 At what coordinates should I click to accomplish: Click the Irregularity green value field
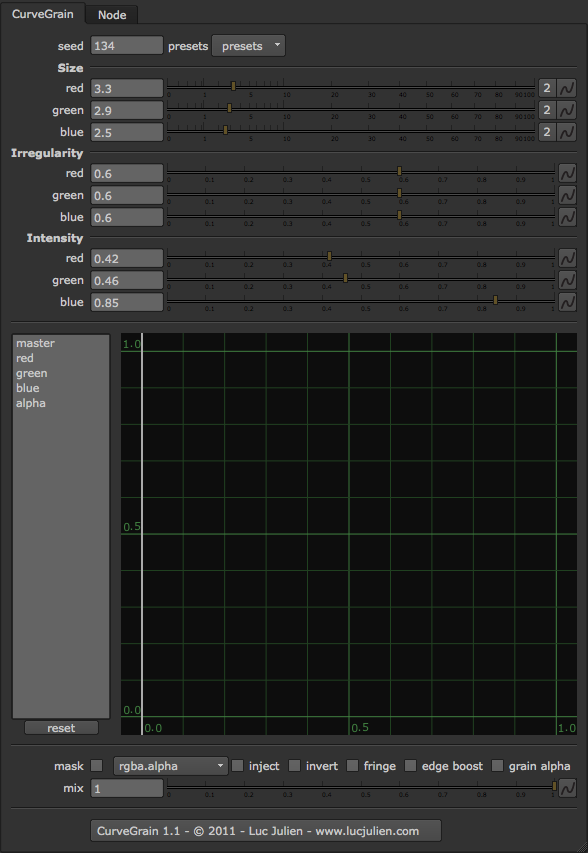coord(127,195)
